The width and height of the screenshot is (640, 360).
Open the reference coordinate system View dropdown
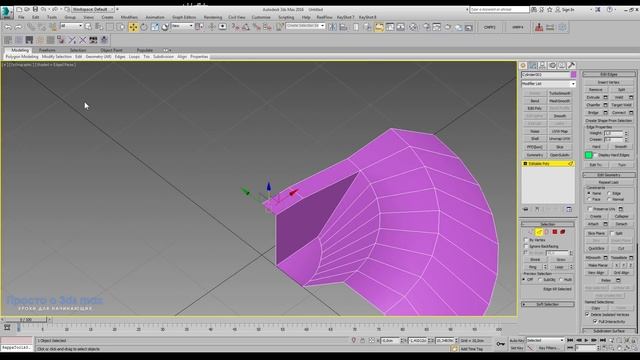click(x=182, y=26)
